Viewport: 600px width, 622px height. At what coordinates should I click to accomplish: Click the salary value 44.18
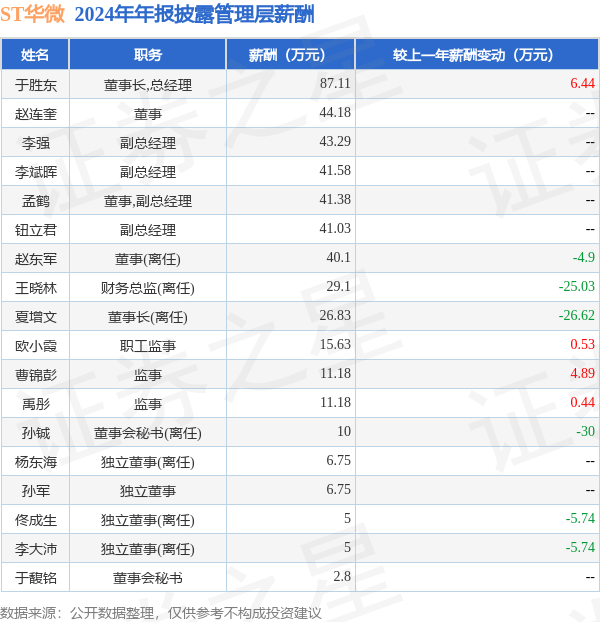pyautogui.click(x=335, y=112)
